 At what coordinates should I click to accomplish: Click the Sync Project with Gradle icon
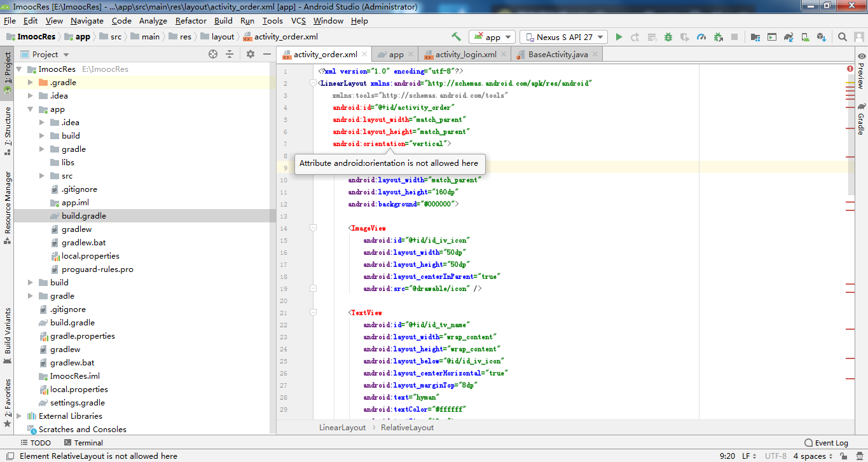789,37
